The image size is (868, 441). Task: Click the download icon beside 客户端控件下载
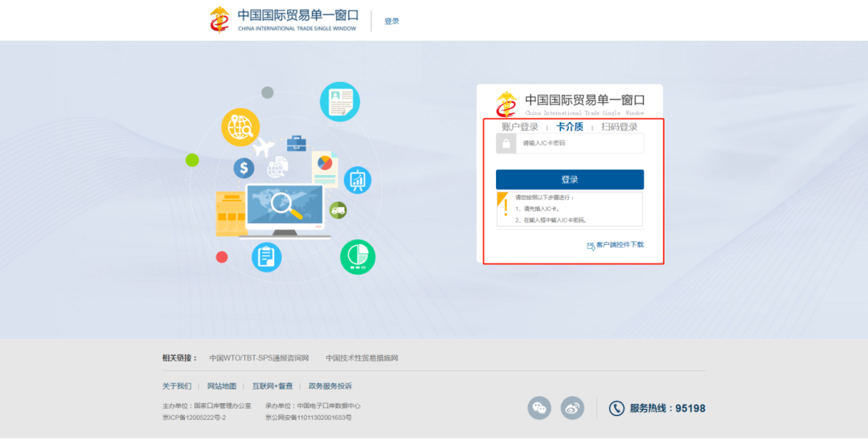591,246
